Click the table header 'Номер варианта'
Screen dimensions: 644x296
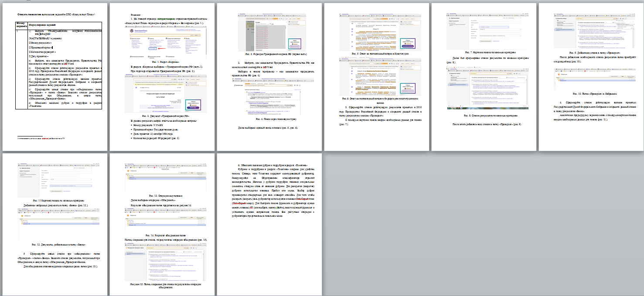click(x=22, y=25)
